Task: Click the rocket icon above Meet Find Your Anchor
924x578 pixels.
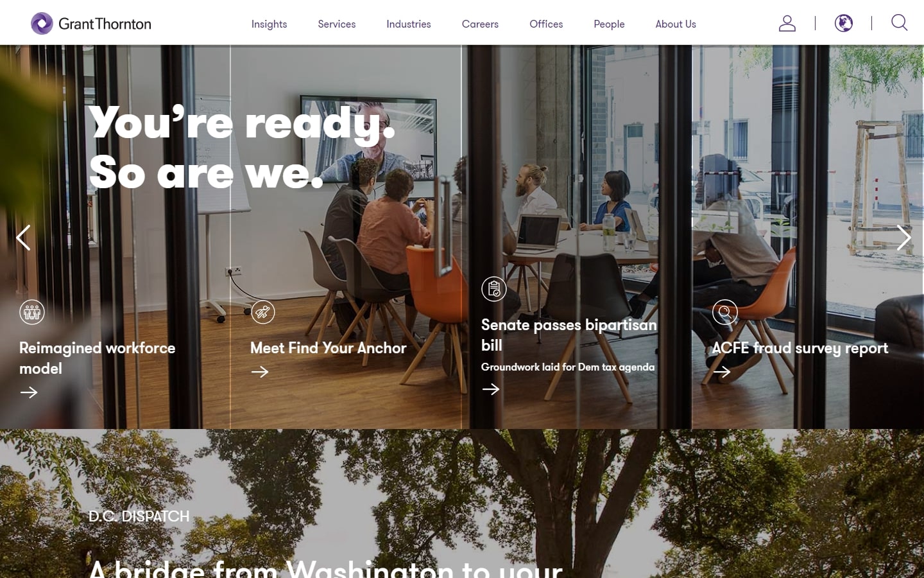Action: click(263, 312)
